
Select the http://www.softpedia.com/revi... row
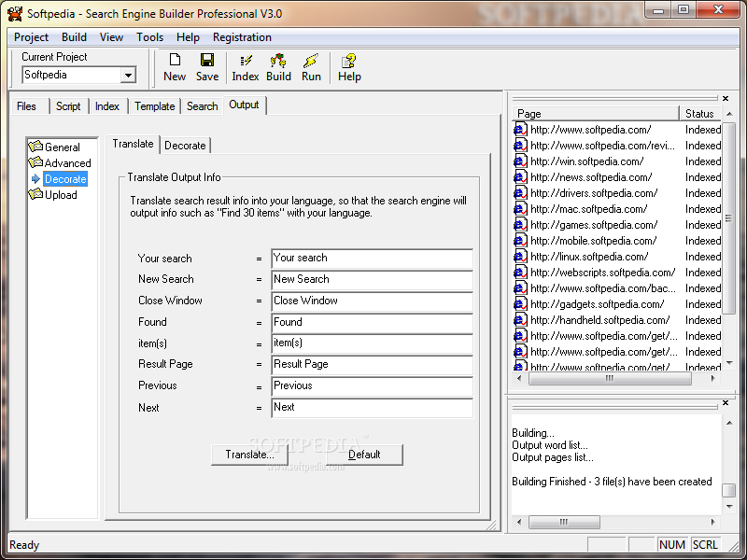click(x=617, y=146)
